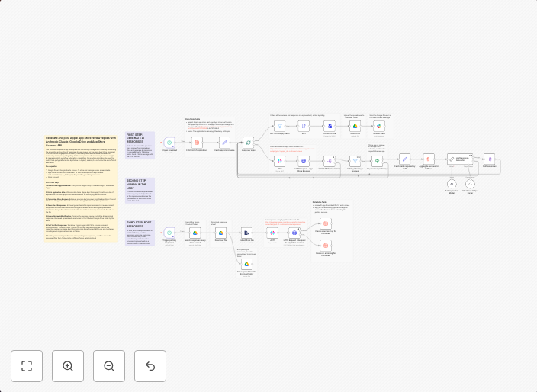The image size is (537, 392).
Task: Click the zoom out magnifier button
Action: (x=109, y=366)
